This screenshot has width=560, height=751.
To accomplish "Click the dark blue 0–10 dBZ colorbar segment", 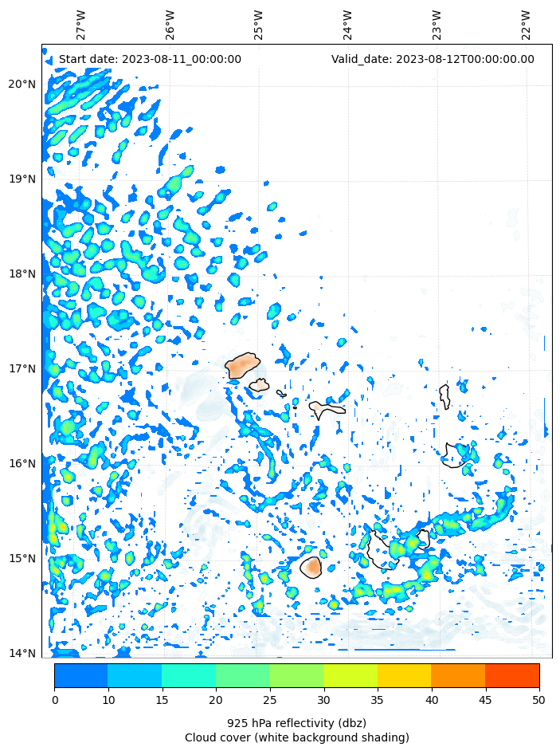I will coord(80,674).
